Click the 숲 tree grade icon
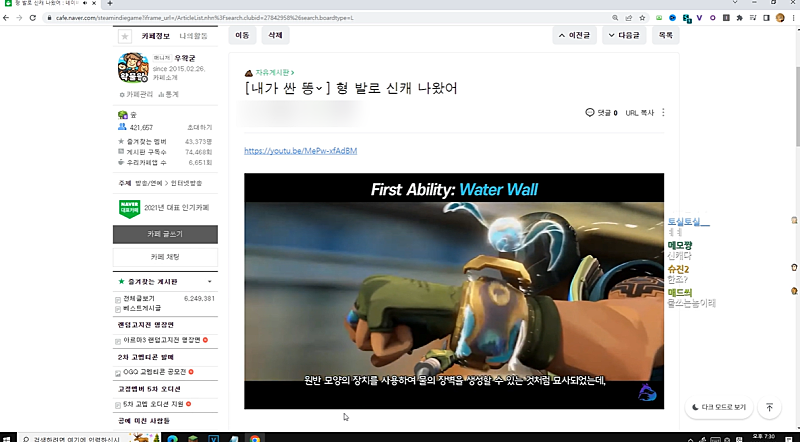The image size is (800, 442). point(122,115)
